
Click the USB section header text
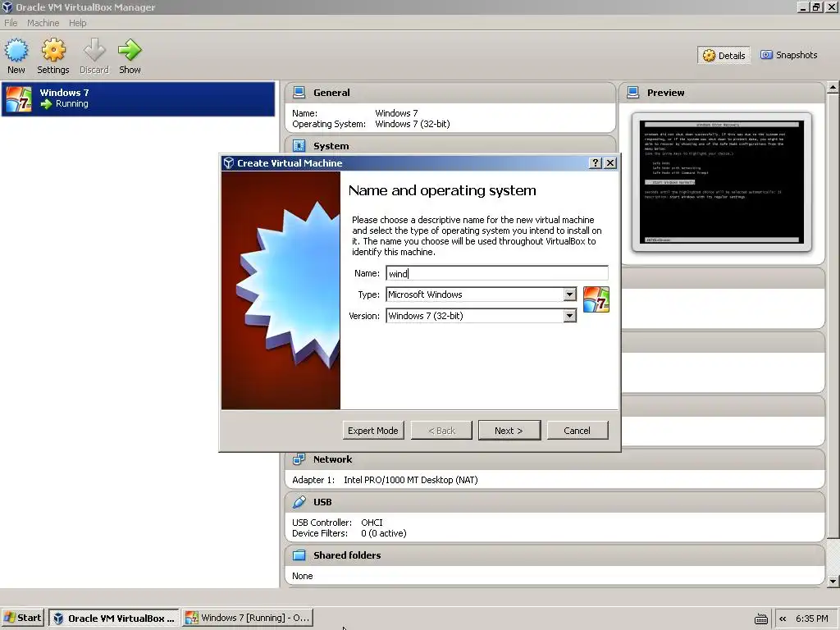click(x=322, y=502)
